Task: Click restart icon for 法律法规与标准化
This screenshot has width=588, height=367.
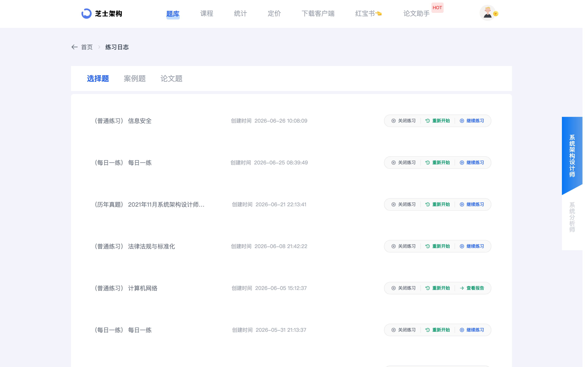Action: [x=428, y=246]
